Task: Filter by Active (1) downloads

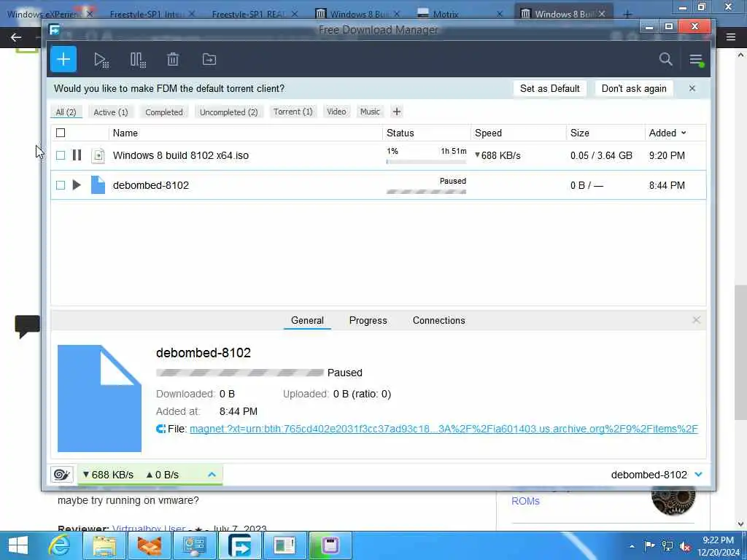Action: click(111, 112)
